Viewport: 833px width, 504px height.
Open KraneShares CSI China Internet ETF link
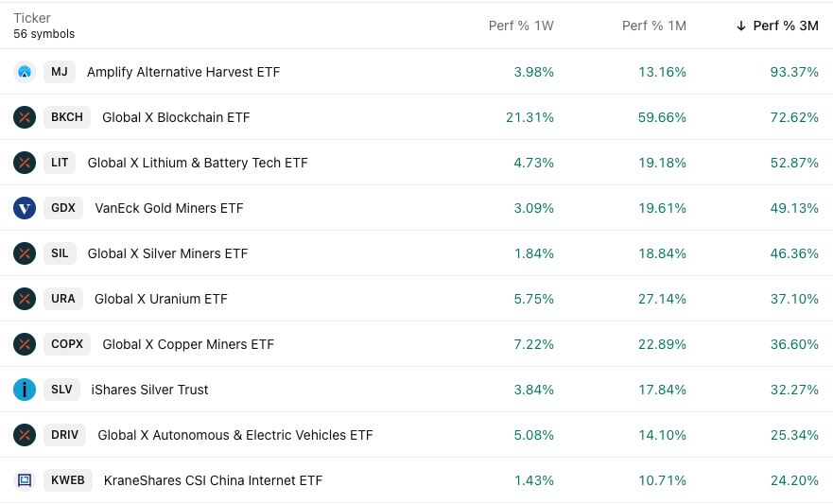tap(213, 480)
